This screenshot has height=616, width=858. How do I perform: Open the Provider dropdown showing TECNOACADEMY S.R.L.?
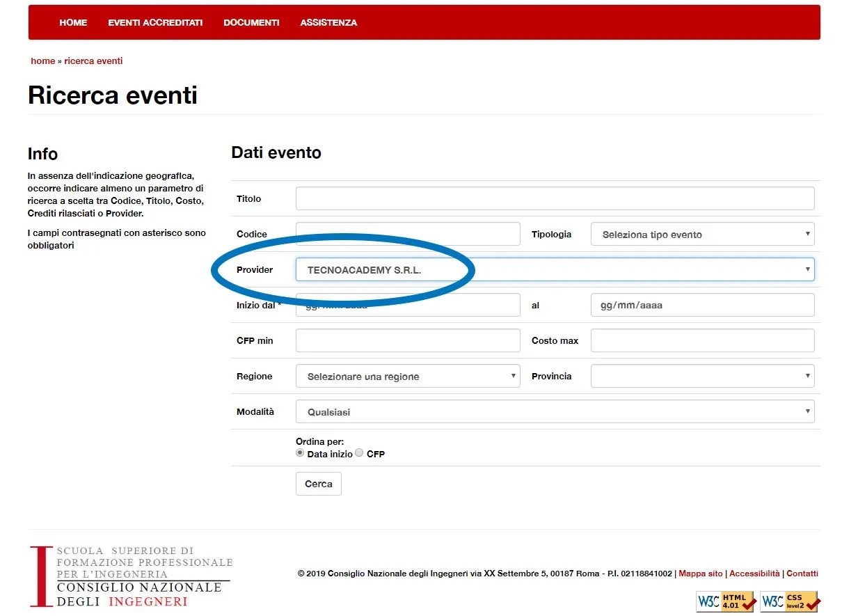555,269
